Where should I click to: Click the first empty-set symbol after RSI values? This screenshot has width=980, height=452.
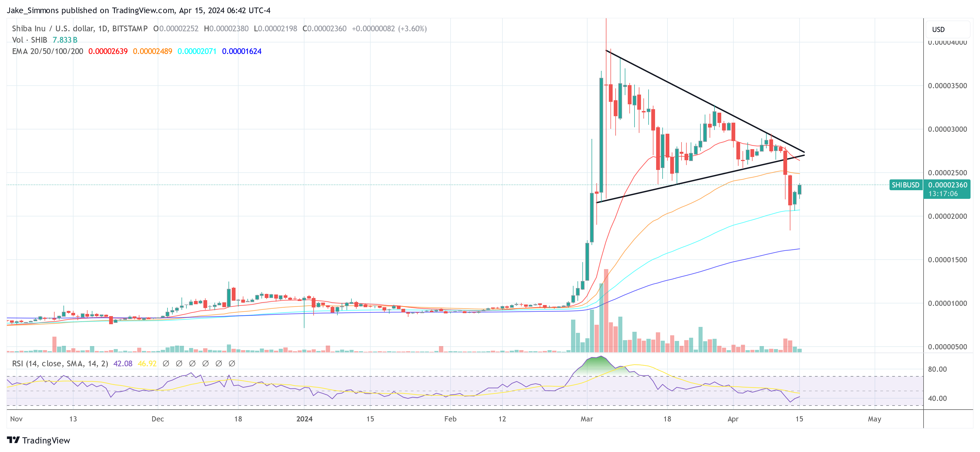click(166, 363)
